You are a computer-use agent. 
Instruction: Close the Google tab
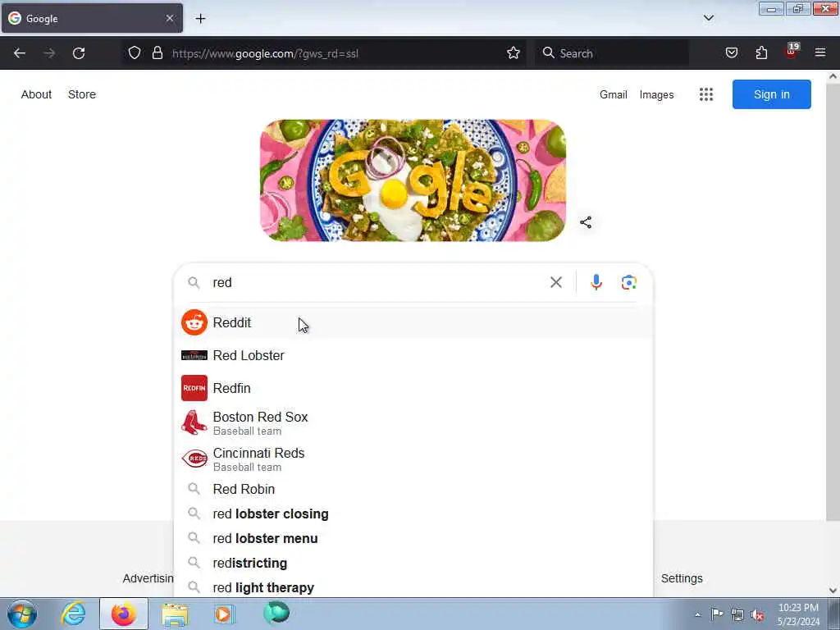[x=170, y=18]
